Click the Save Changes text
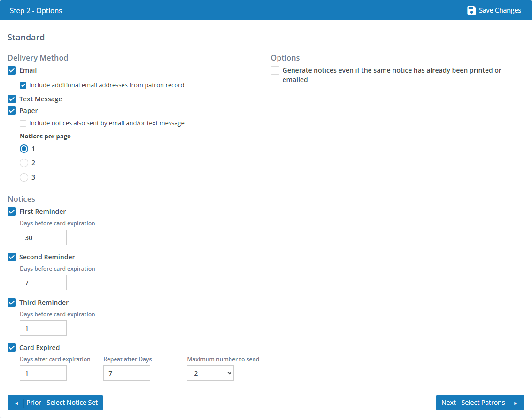 point(500,10)
